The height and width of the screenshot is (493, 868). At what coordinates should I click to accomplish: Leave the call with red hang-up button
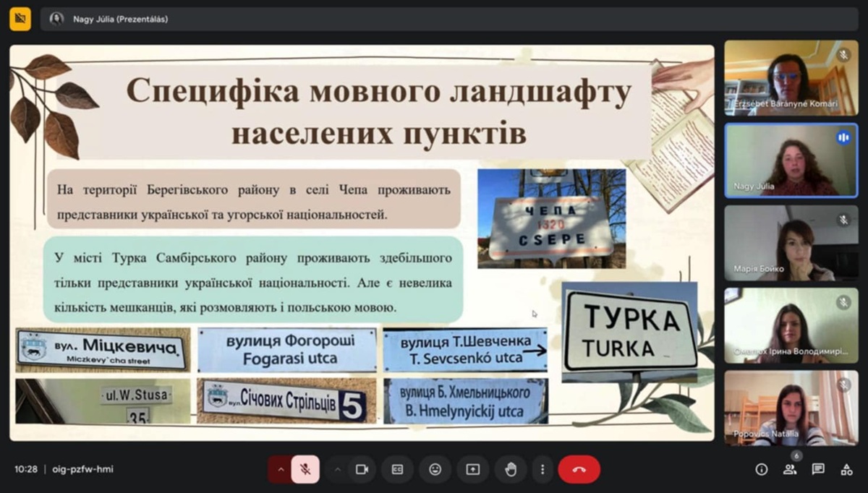pyautogui.click(x=579, y=469)
